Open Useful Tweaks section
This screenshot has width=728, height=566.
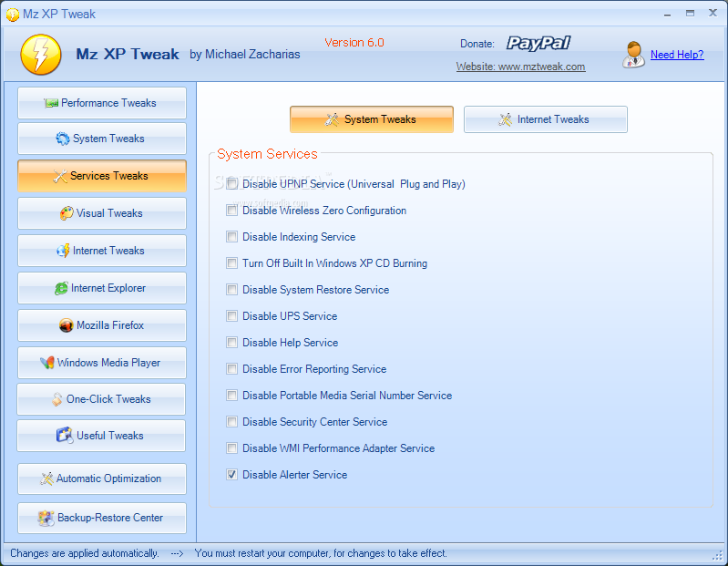(101, 436)
